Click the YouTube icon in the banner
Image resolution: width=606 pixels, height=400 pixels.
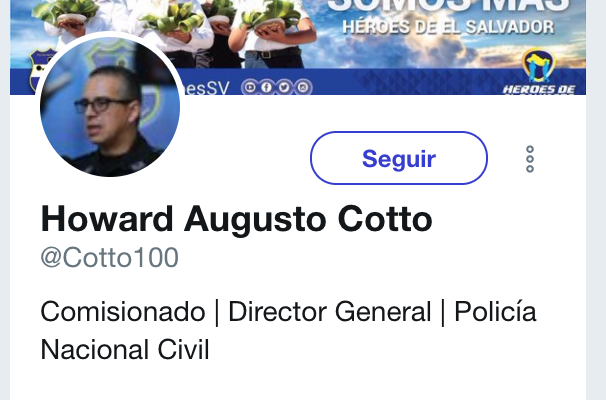pos(250,88)
